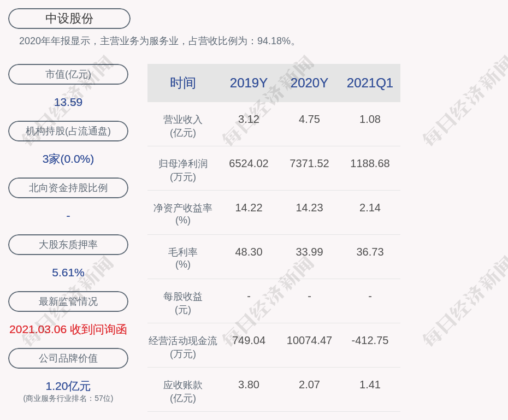Select 2020Y revenue value 4.75
The width and height of the screenshot is (508, 420).
(309, 119)
